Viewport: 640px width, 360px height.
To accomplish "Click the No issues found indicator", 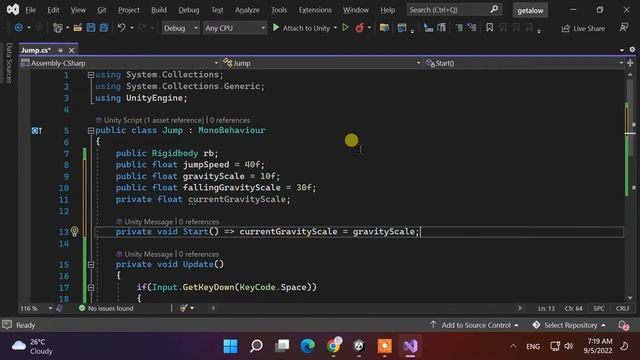I will click(x=106, y=308).
